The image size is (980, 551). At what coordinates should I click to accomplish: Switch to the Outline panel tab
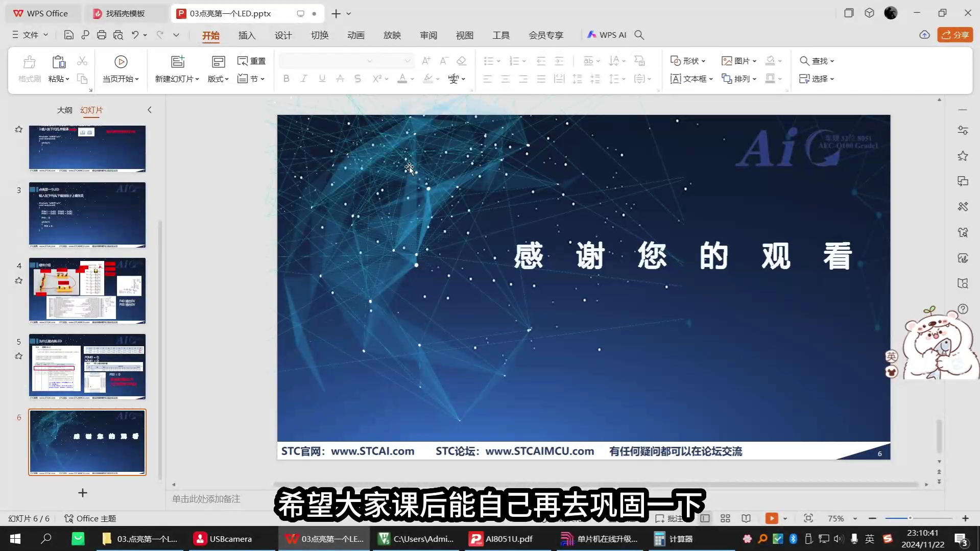click(64, 110)
